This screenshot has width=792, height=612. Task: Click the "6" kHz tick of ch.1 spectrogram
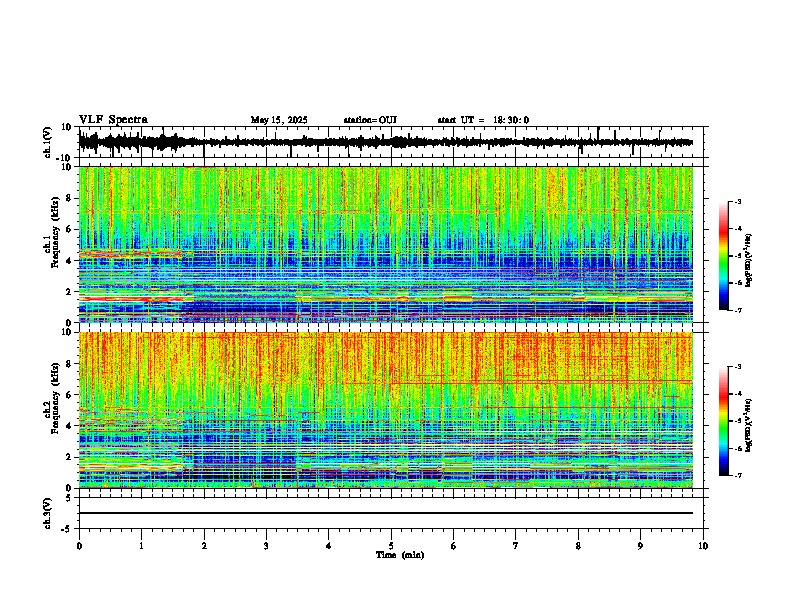(x=71, y=229)
